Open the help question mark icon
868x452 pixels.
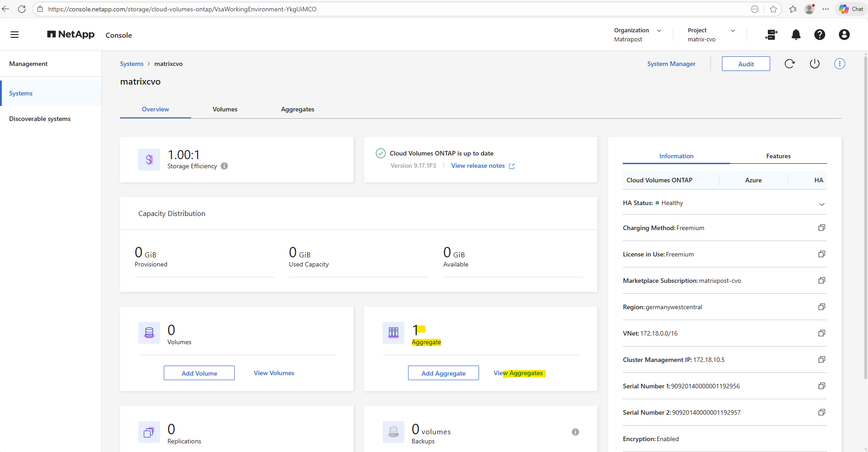(819, 35)
